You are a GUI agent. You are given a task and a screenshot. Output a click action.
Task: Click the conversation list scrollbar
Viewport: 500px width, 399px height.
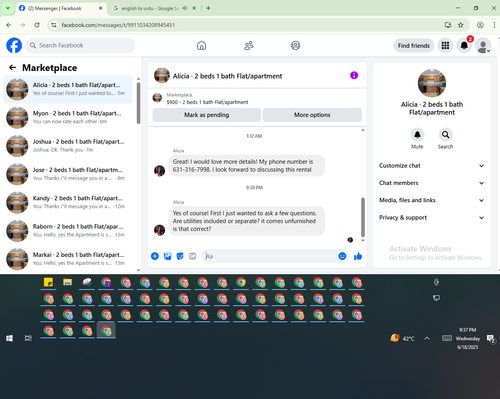coord(138,103)
